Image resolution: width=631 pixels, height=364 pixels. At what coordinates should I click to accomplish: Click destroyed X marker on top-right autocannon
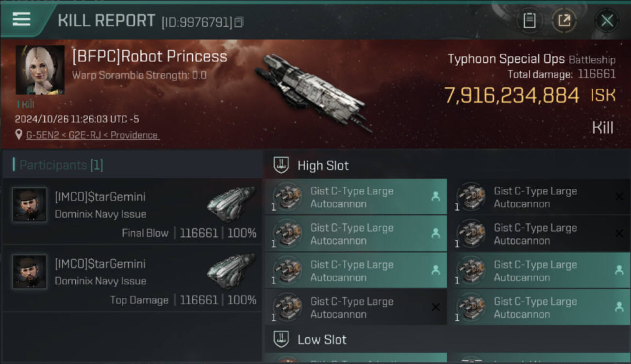tap(619, 196)
